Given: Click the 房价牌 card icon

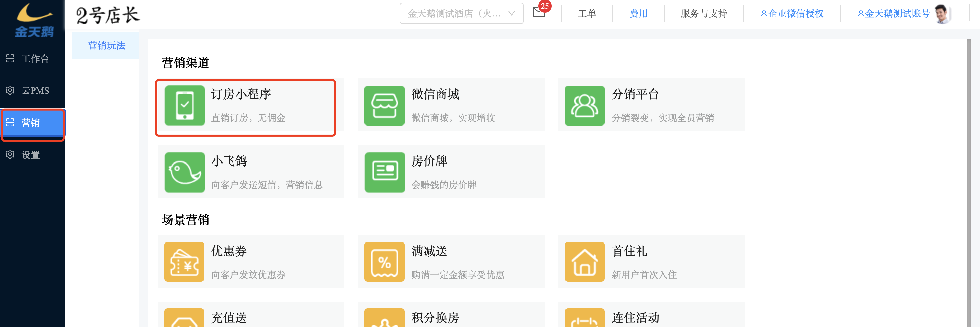Looking at the screenshot, I should click(384, 172).
